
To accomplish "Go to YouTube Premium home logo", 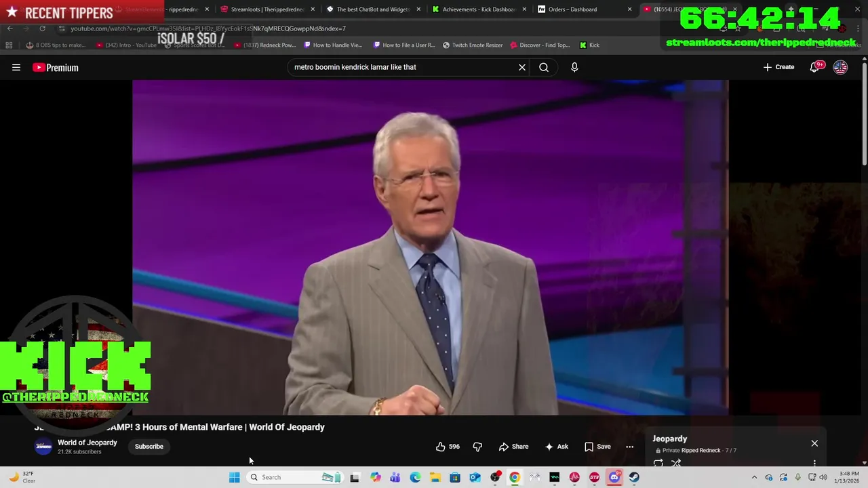I will (56, 67).
